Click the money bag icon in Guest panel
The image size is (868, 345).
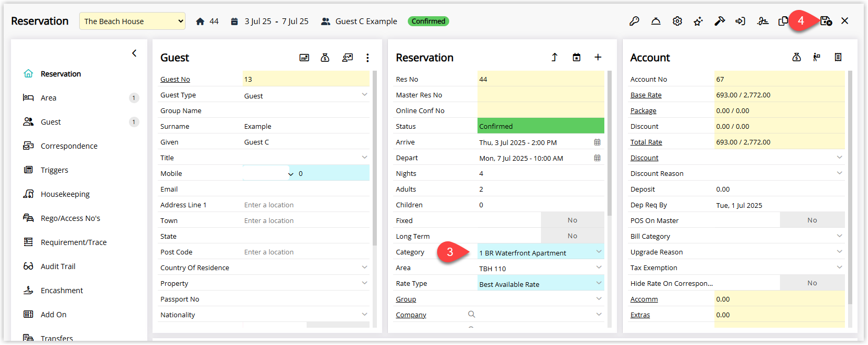325,58
